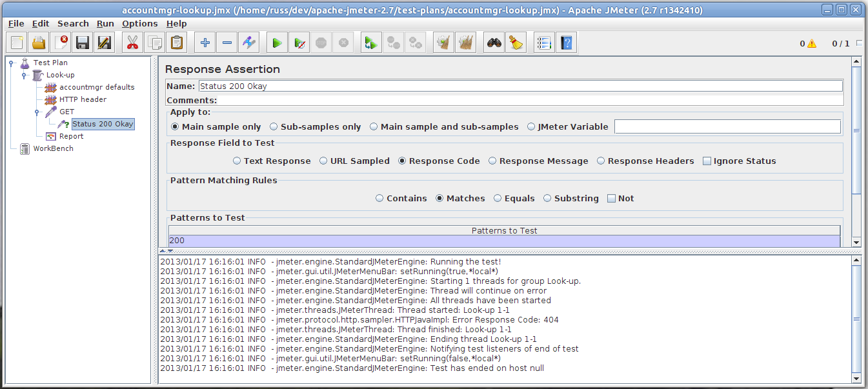
Task: Click the JMeter Variable text field
Action: click(x=727, y=127)
